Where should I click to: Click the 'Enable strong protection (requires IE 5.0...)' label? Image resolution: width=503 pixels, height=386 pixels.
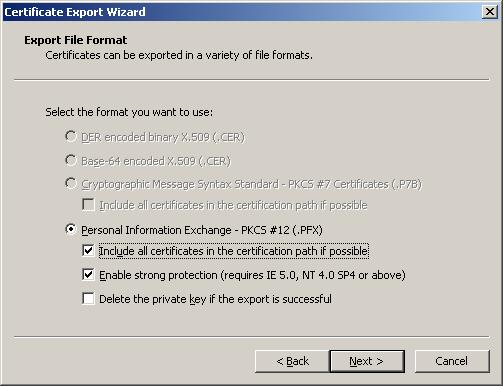tap(252, 275)
